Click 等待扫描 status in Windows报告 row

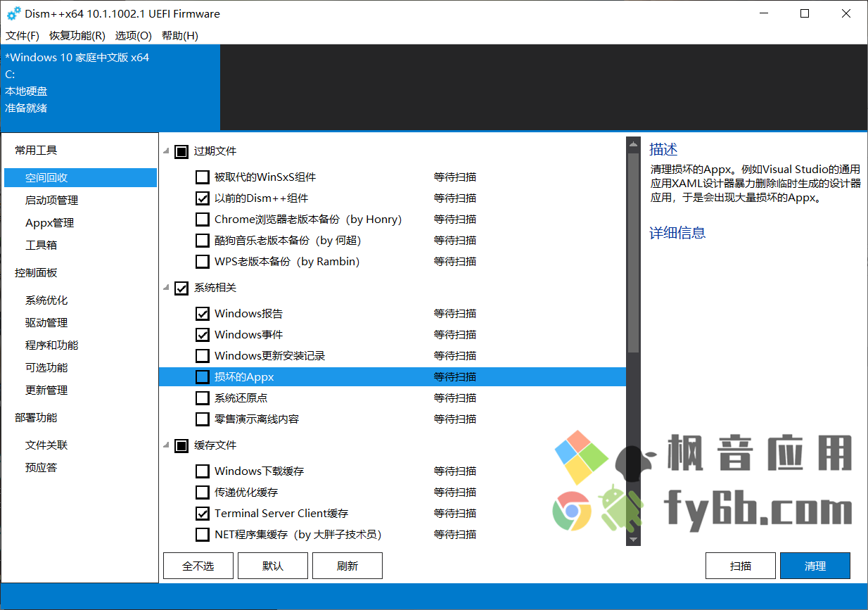click(455, 314)
